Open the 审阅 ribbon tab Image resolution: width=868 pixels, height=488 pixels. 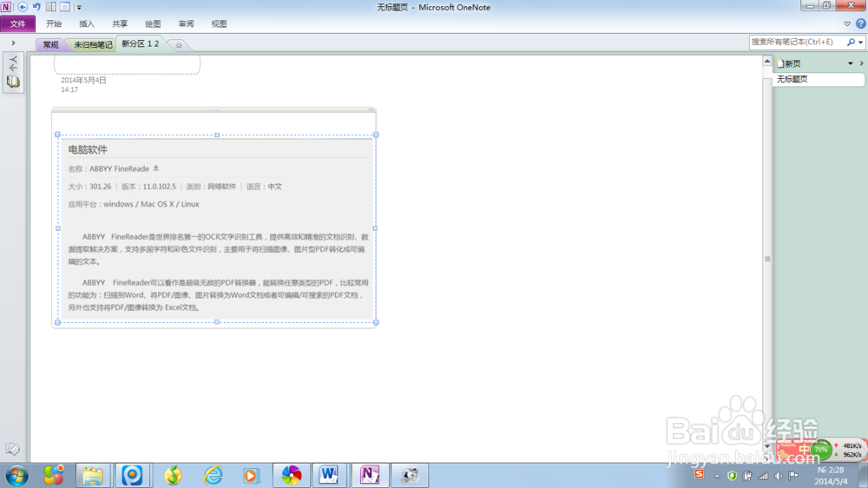186,23
